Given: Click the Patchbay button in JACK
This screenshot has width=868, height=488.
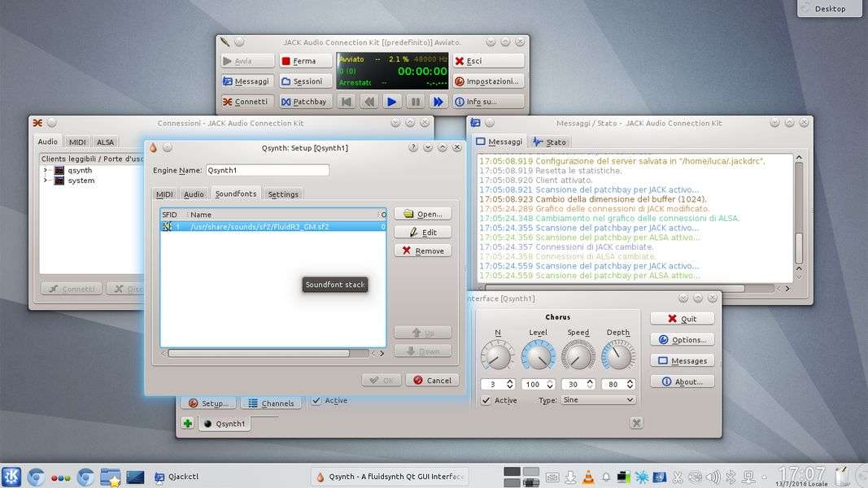Looking at the screenshot, I should [x=303, y=102].
